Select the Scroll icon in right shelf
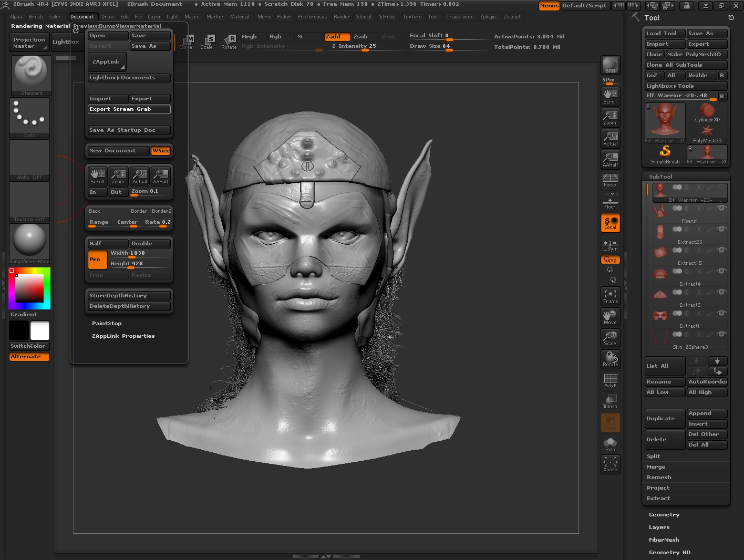744x560 pixels. [610, 96]
